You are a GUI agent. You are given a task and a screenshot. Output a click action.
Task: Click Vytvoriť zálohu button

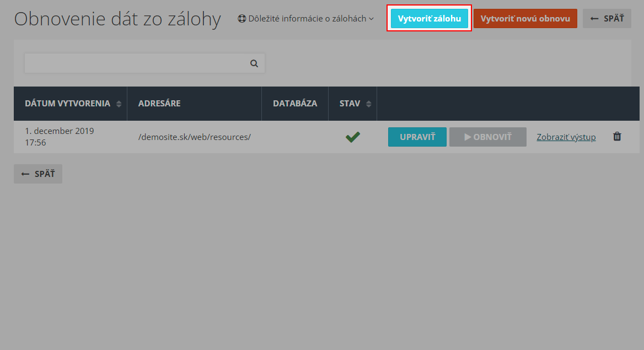coord(429,19)
